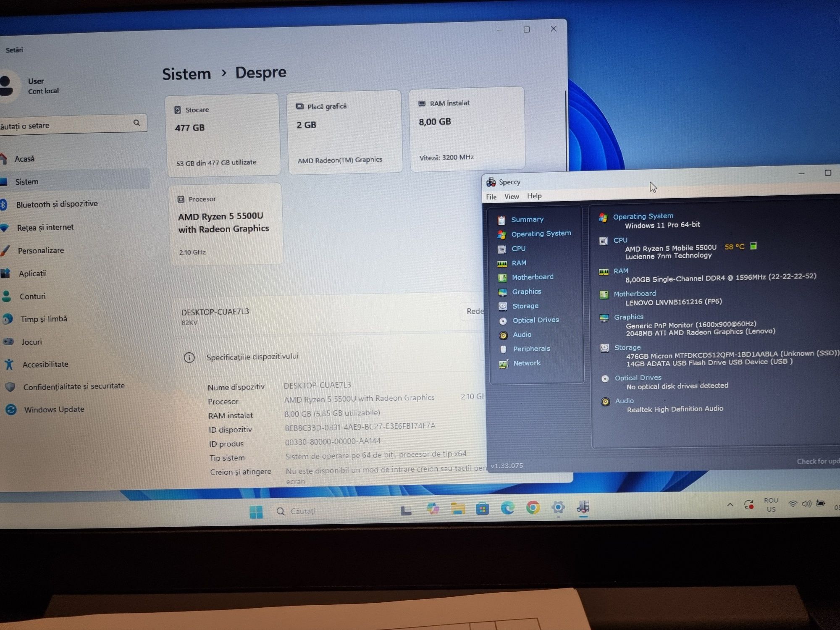Screen dimensions: 840x630
Task: Select Motherboard in Speccy sidebar
Action: point(533,277)
